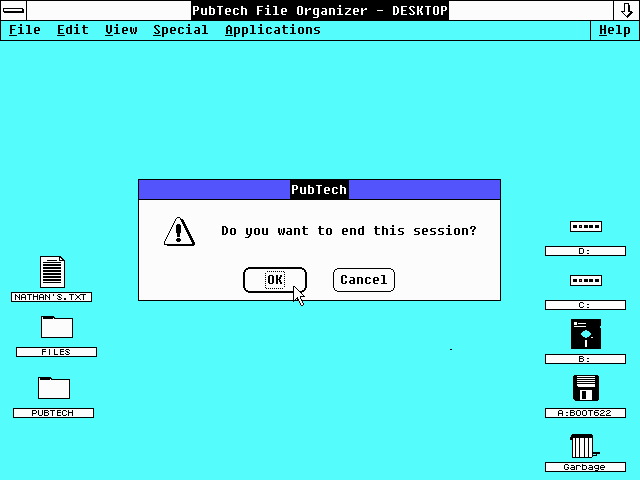Click the D: label
640x480 pixels.
tap(585, 251)
